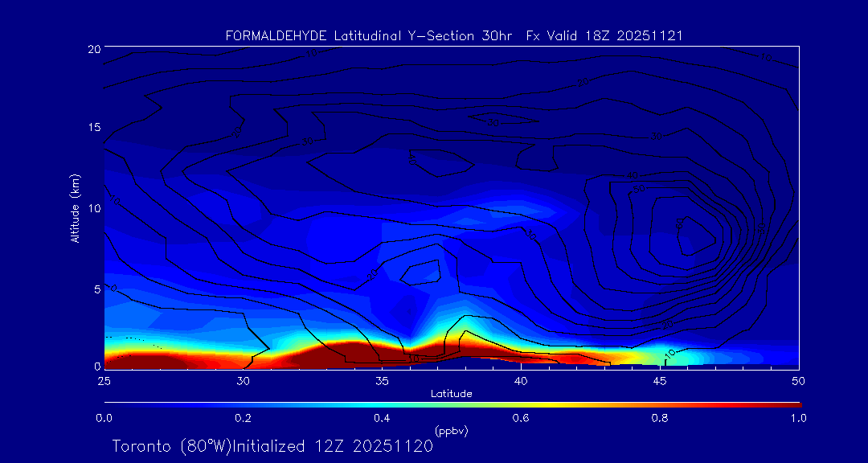Click the FORMALDEHYDE chart title text
The height and width of the screenshot is (463, 868).
454,35
